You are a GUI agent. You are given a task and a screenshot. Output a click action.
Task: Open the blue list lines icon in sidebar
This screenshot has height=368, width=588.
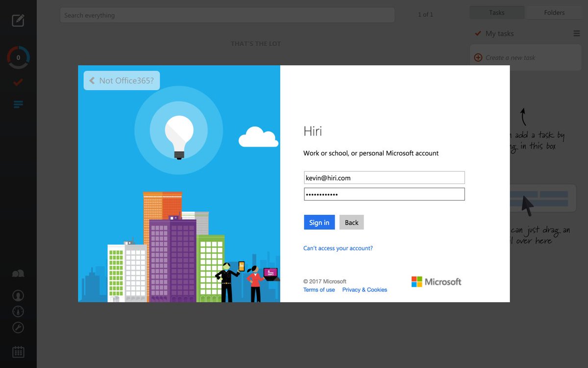[18, 104]
